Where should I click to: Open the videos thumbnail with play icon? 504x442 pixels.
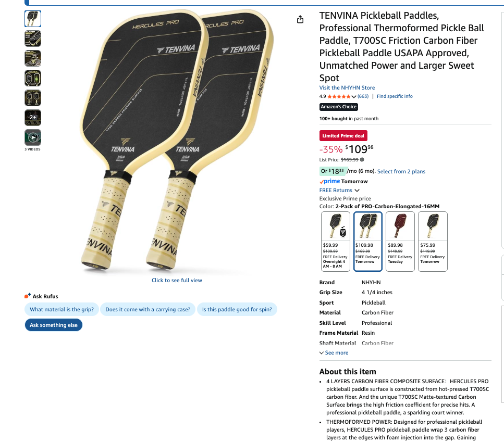pos(33,137)
